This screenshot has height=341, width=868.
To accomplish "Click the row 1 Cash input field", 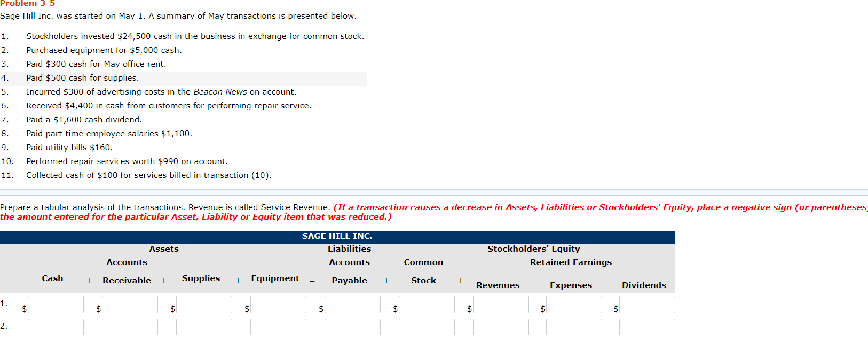I will (56, 305).
